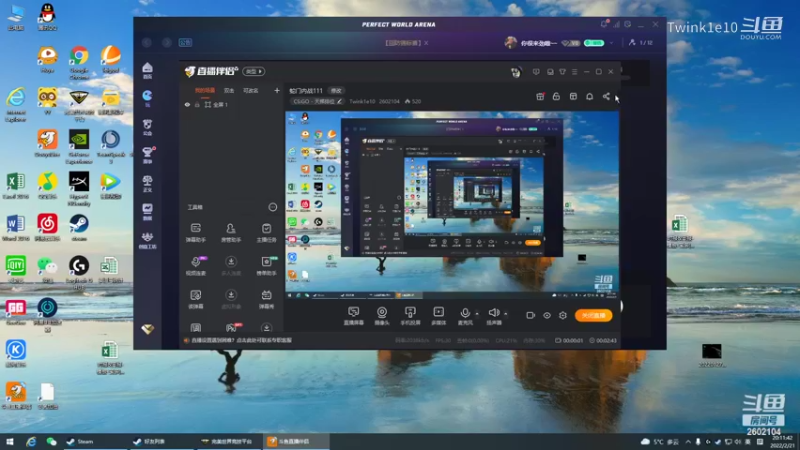Hide the 全屏 1 source with eye icon
The image size is (800, 450).
pos(187,105)
